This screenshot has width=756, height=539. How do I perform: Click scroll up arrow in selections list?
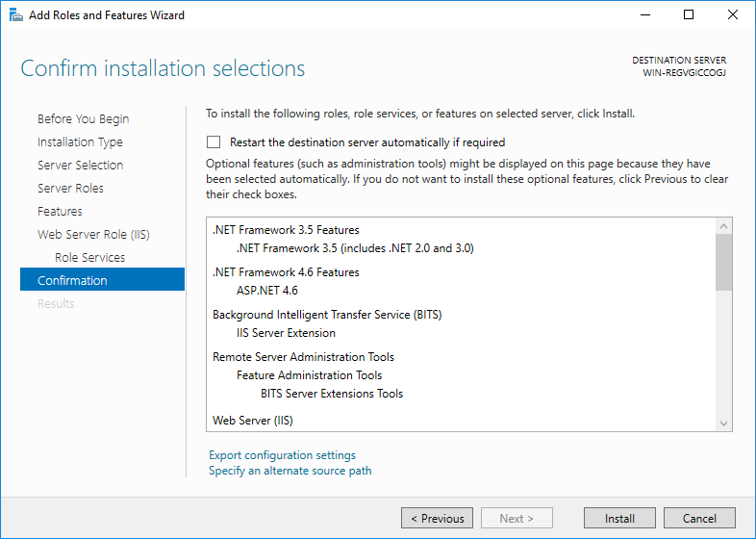click(x=724, y=226)
